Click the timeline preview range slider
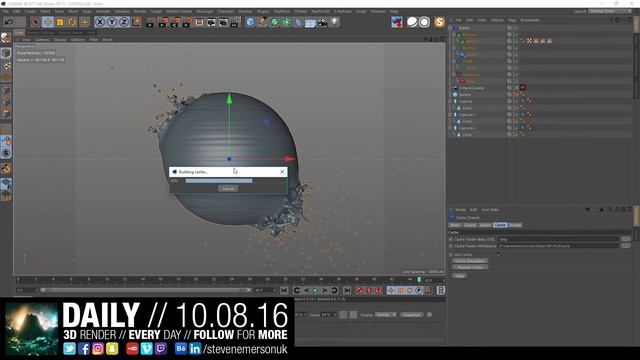 point(146,290)
